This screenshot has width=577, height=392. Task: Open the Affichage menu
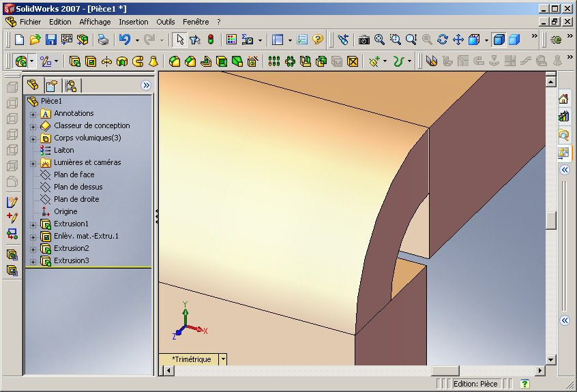click(95, 22)
